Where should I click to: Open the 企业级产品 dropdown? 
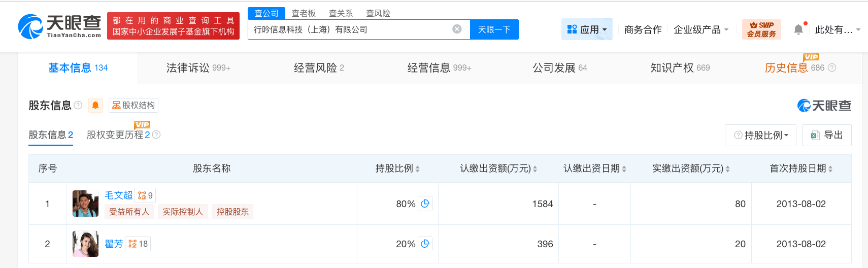(x=700, y=29)
